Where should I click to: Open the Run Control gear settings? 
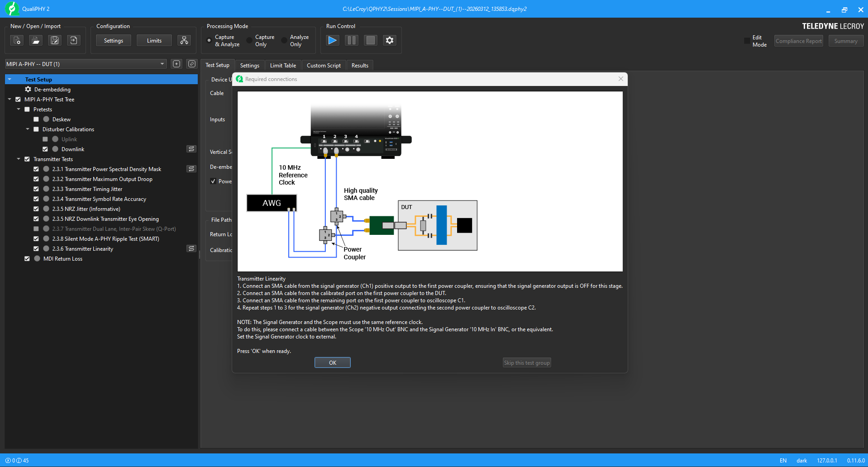[x=389, y=41]
